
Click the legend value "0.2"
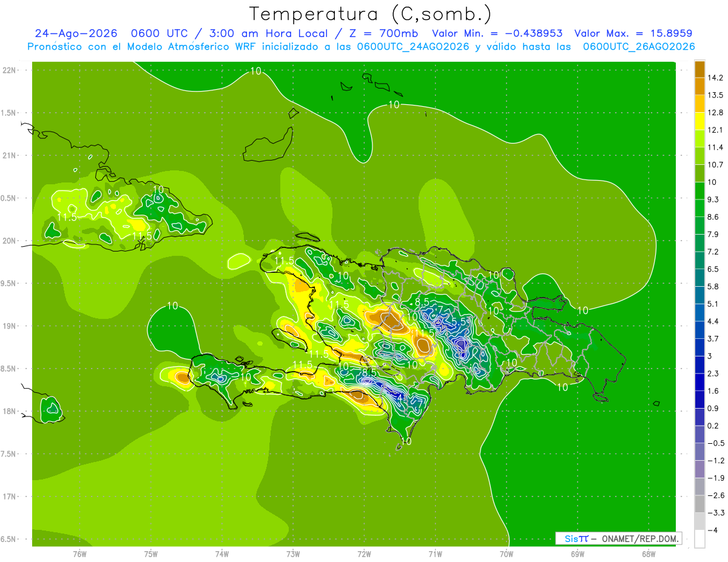pyautogui.click(x=713, y=426)
